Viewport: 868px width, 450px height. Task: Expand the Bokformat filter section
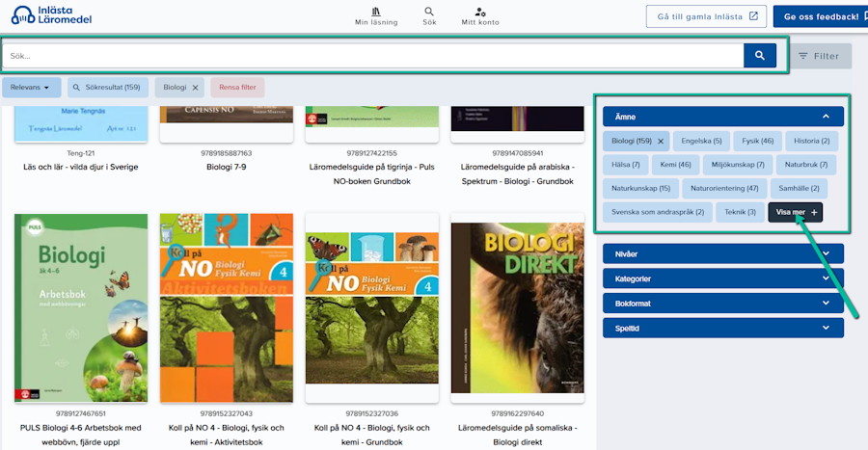[723, 303]
